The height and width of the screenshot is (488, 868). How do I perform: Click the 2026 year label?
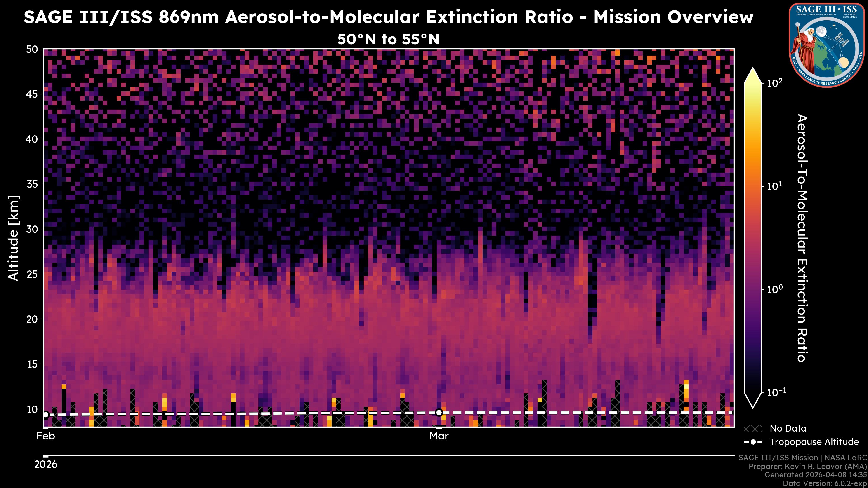click(x=46, y=465)
